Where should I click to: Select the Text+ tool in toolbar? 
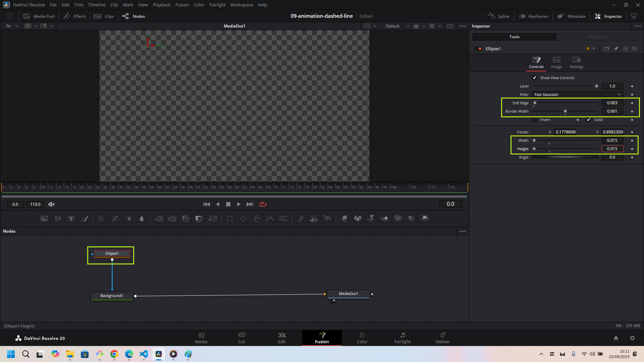(x=71, y=219)
